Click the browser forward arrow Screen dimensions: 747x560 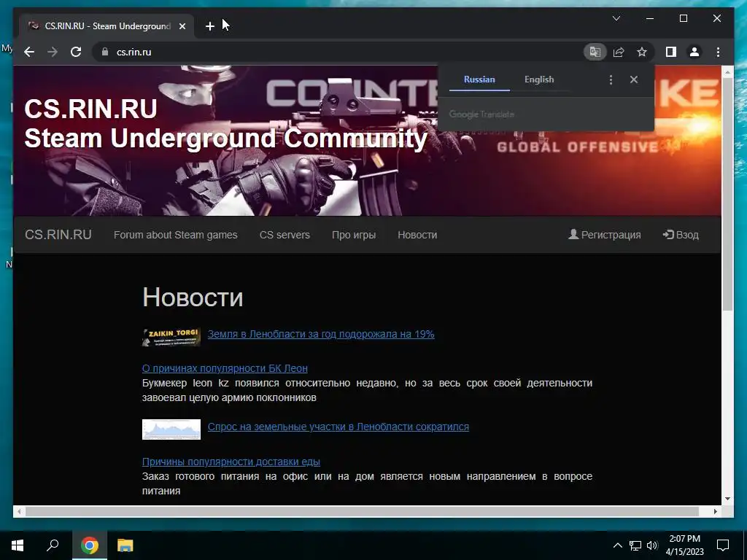(53, 52)
